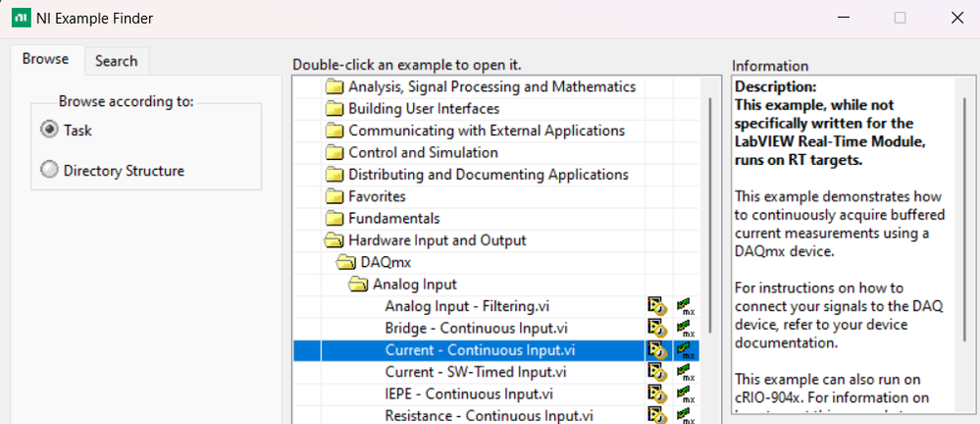Select the Favorites label

tap(377, 196)
